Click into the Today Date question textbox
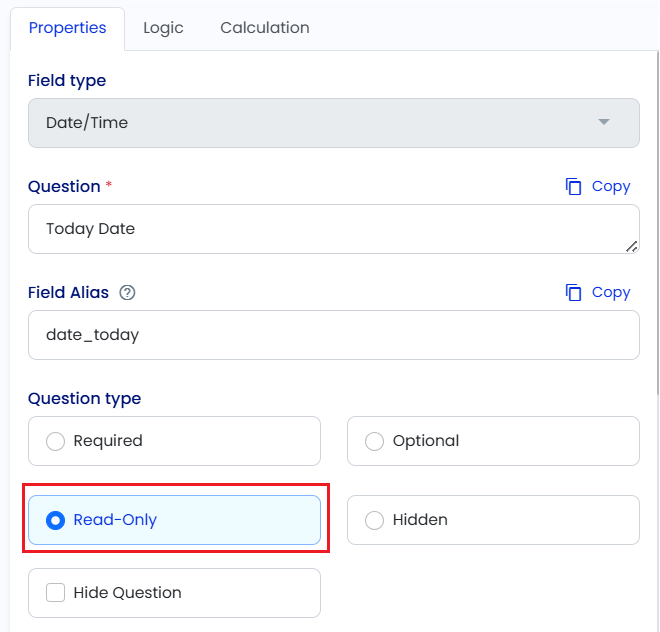 point(334,229)
